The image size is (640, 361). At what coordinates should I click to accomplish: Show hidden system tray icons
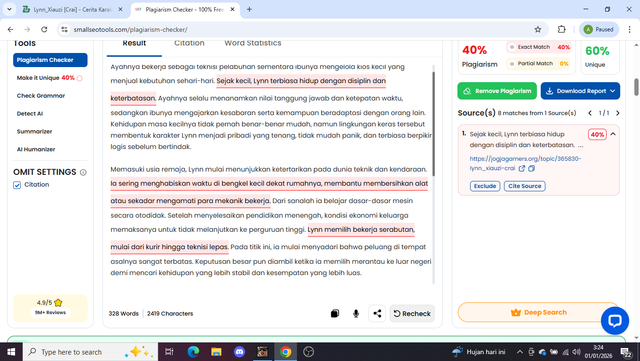pyautogui.click(x=520, y=352)
